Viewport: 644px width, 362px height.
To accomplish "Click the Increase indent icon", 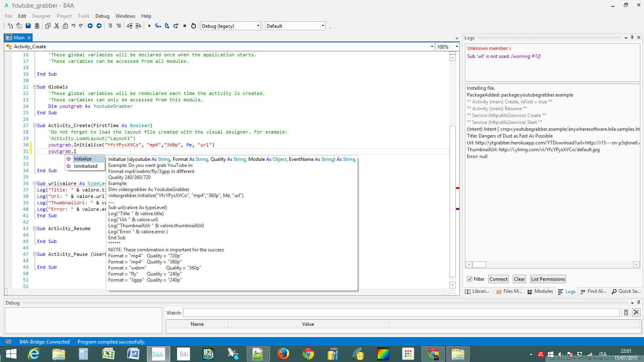I will coord(138,26).
